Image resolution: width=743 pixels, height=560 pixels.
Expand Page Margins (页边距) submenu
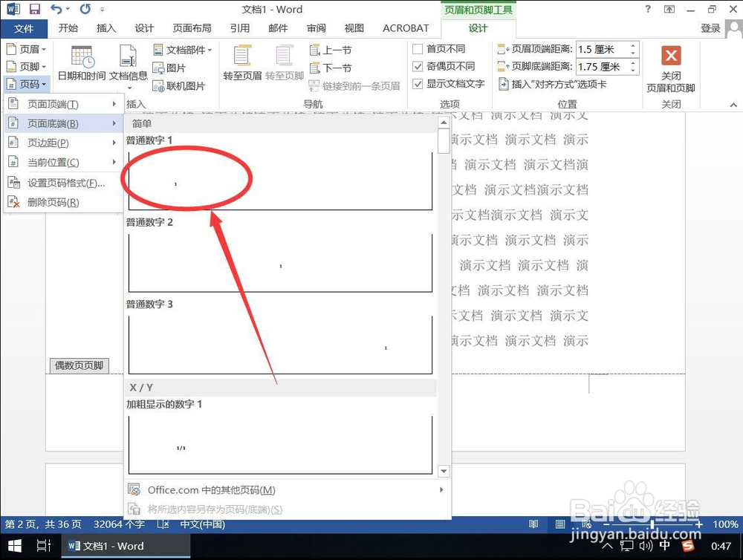[63, 143]
